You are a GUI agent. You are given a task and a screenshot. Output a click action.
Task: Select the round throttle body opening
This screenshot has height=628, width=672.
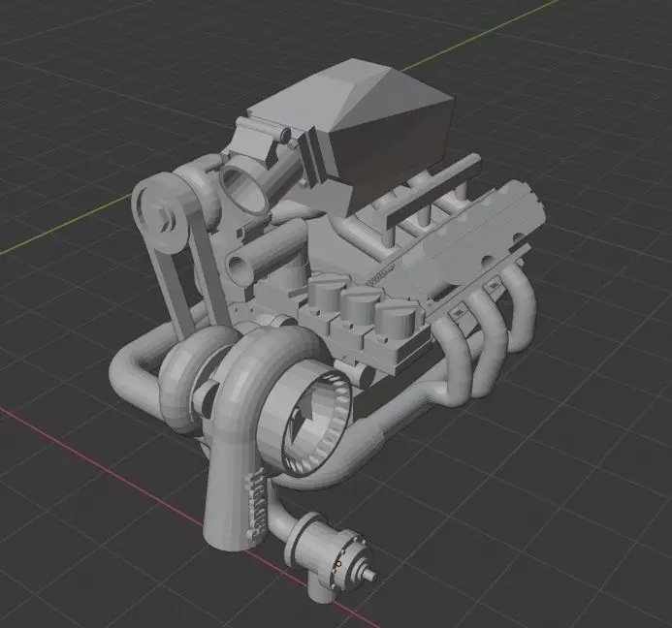click(244, 187)
